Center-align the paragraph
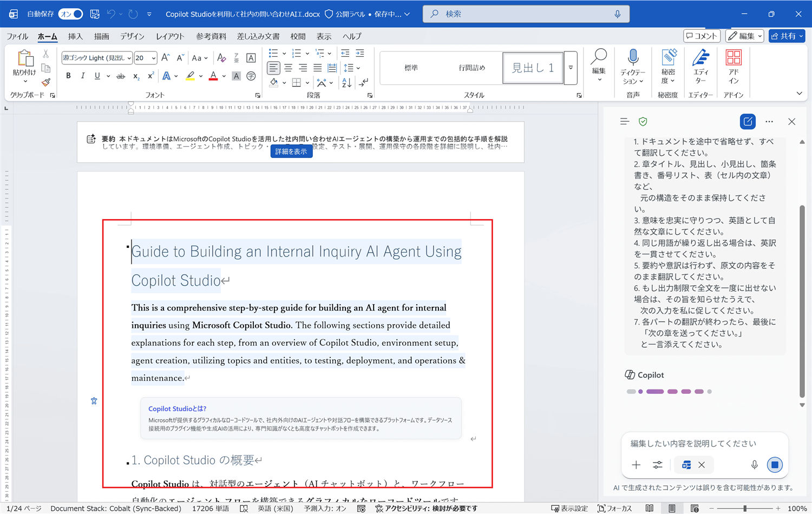The width and height of the screenshot is (812, 514). click(x=289, y=68)
